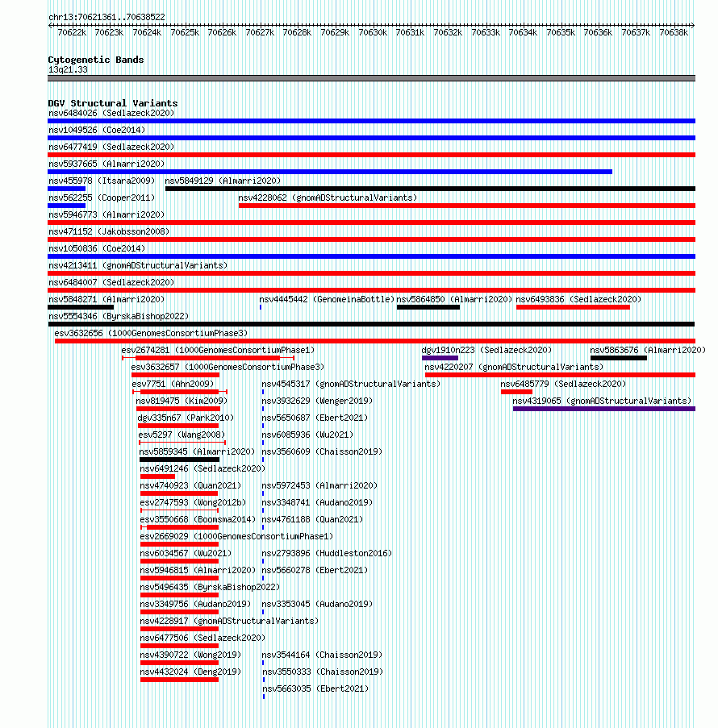Viewport: 718px width, 728px height.
Task: Click esv3550668 (Boomsma2014) label
Action: pos(198,520)
